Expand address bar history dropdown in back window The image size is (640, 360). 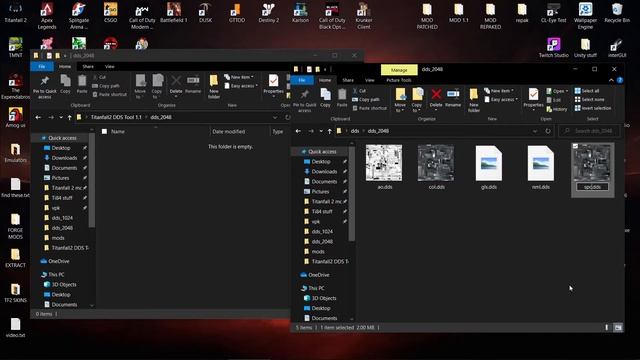coord(275,117)
